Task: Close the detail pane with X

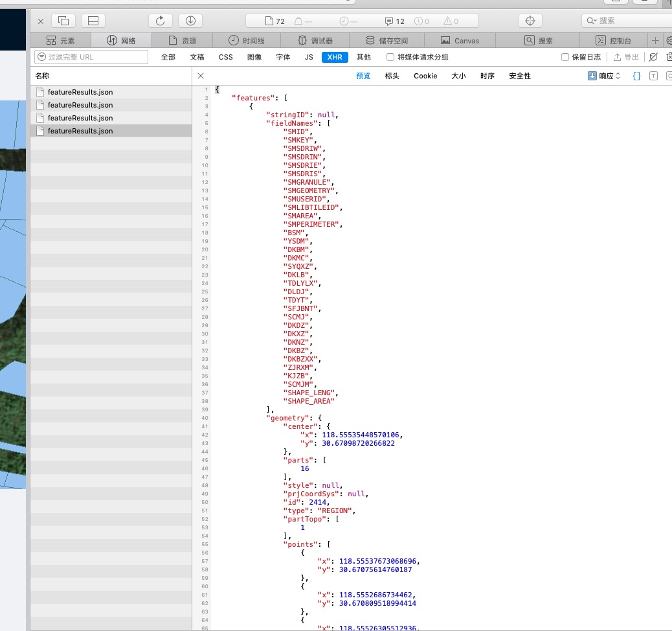Action: 201,76
